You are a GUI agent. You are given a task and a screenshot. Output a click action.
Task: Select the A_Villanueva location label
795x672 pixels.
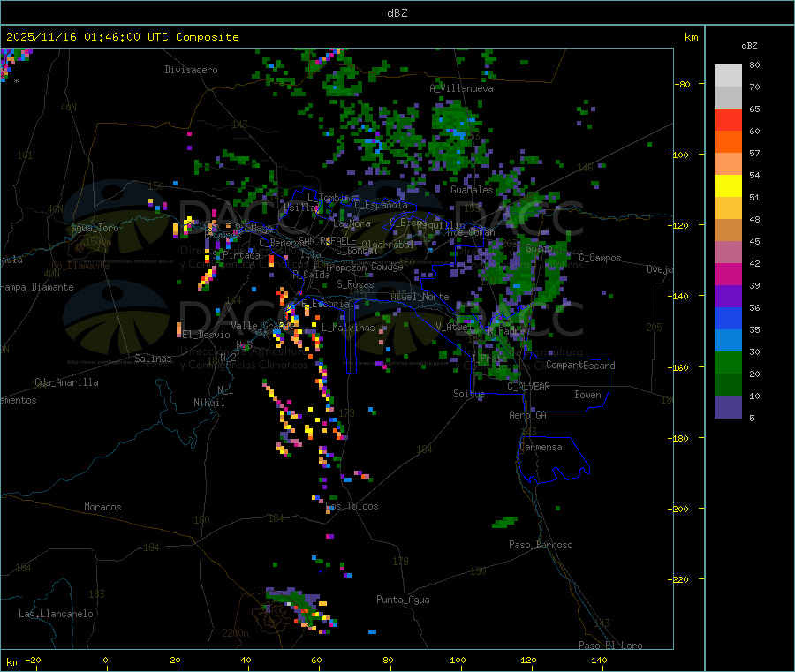[461, 88]
